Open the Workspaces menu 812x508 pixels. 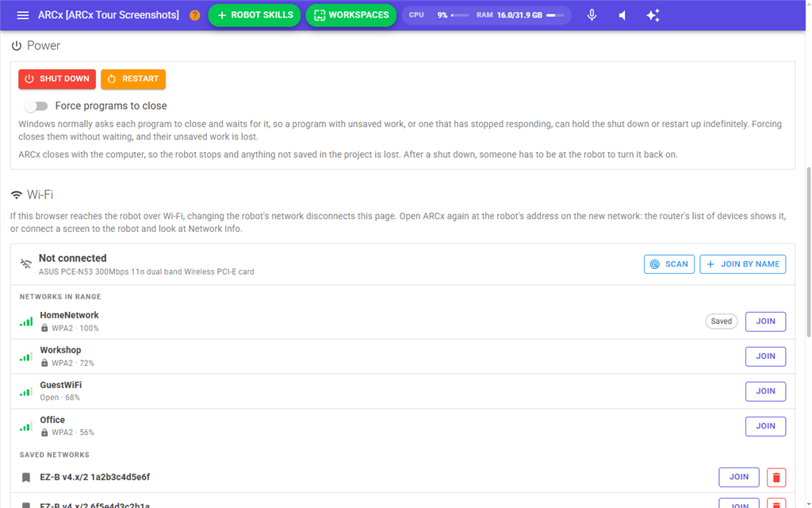(x=351, y=15)
